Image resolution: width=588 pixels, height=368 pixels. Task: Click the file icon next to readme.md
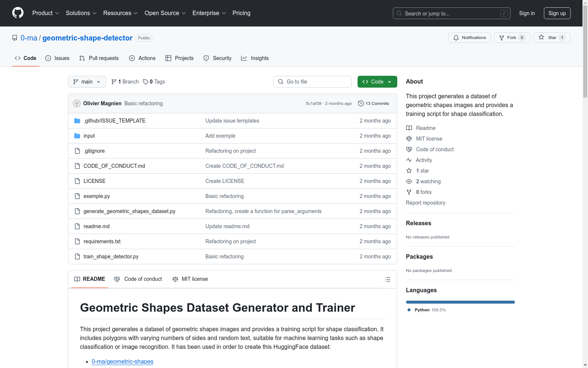pos(77,226)
